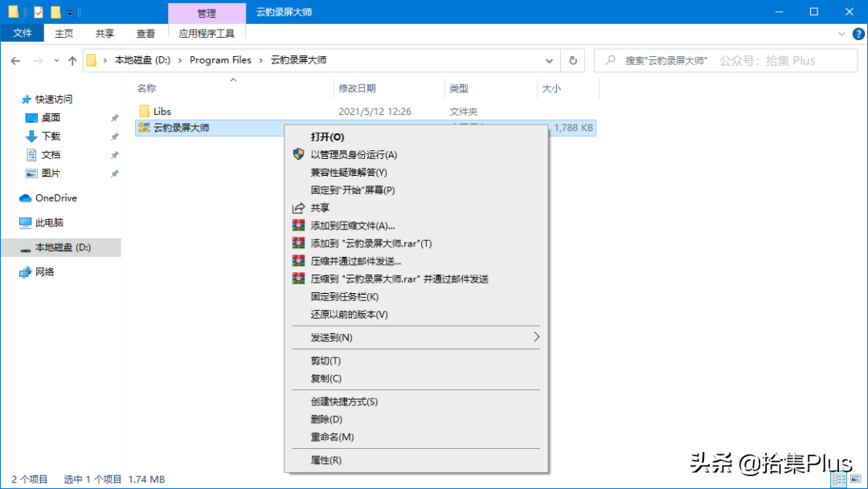Click the Network (网络) icon
This screenshot has height=489, width=868.
tap(25, 272)
